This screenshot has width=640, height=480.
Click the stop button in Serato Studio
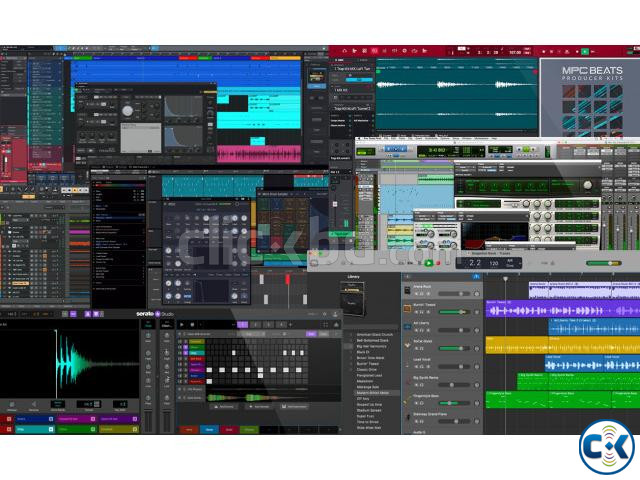pyautogui.click(x=192, y=324)
